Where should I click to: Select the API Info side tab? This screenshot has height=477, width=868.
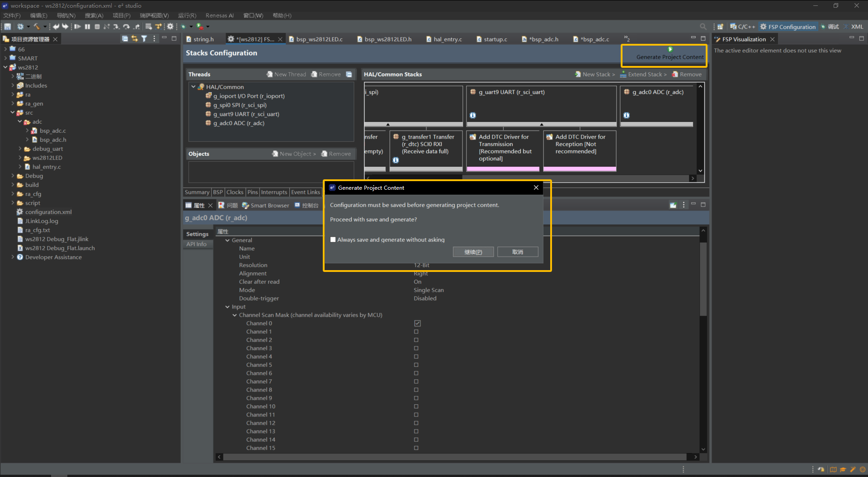coord(197,244)
